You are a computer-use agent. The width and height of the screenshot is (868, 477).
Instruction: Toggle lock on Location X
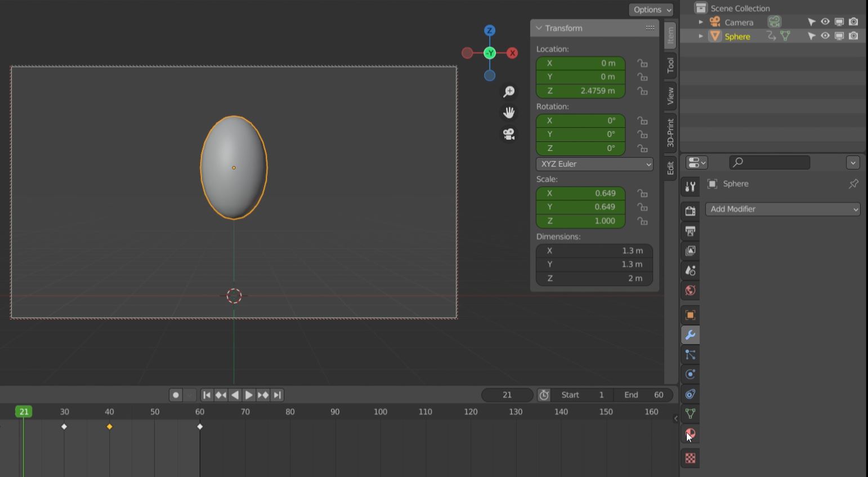642,63
